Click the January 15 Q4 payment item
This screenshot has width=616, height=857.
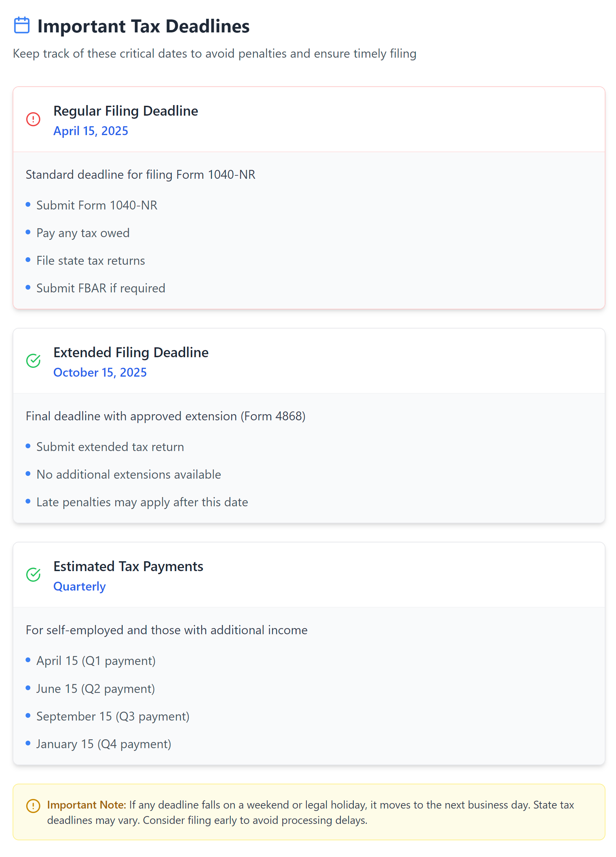tap(104, 744)
